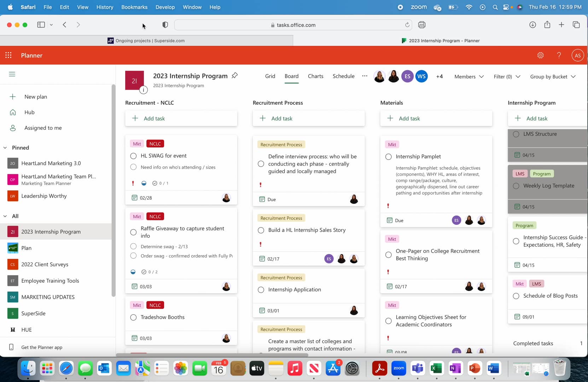Launch Excel from the Dock
This screenshot has height=382, width=588.
[436, 368]
